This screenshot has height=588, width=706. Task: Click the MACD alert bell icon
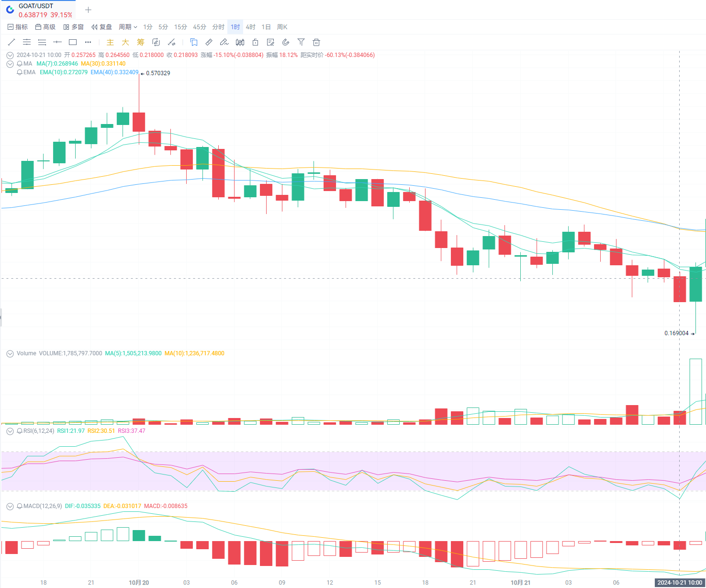[x=20, y=506]
